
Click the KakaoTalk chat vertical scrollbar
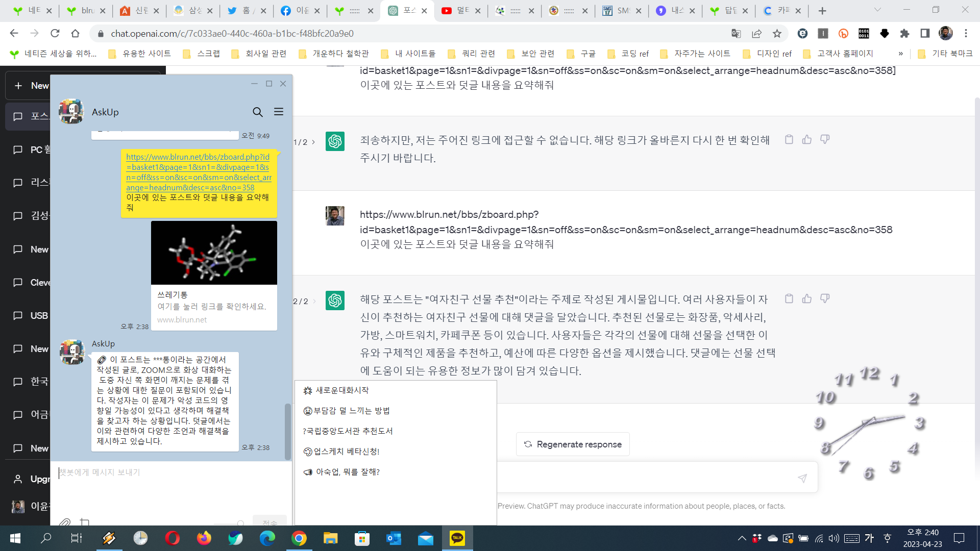pyautogui.click(x=288, y=431)
